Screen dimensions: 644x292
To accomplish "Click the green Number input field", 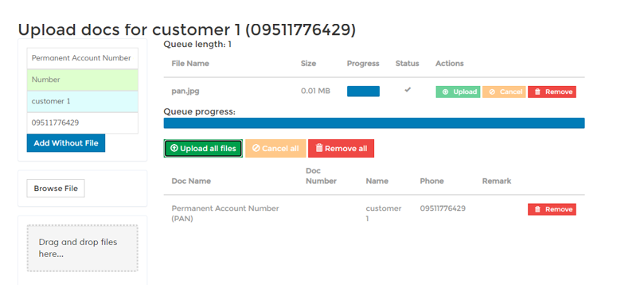I will [83, 80].
